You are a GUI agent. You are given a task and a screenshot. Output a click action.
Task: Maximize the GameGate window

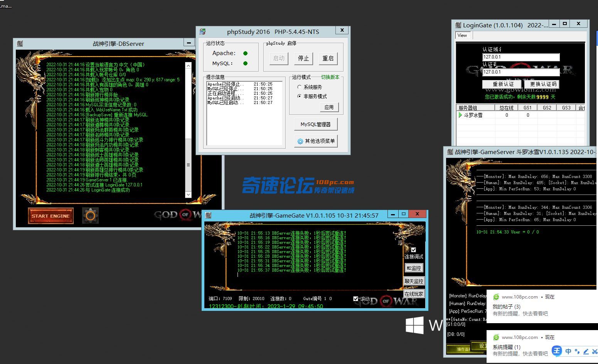tap(403, 214)
